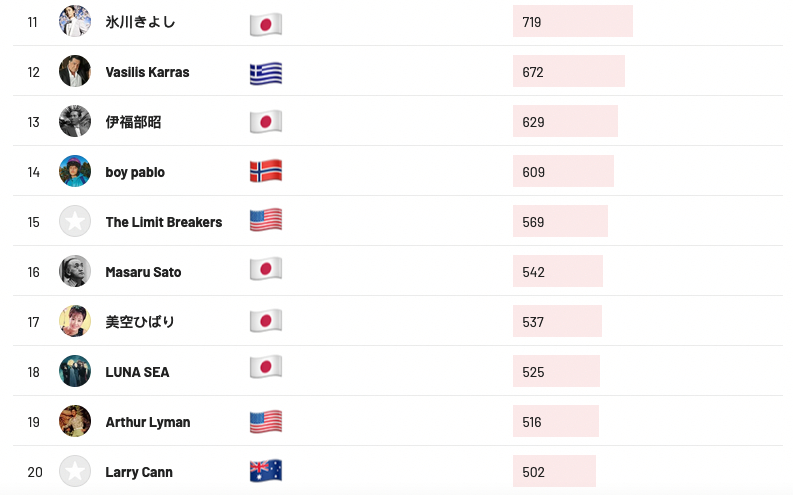Viewport: 793px width, 495px height.
Task: Click the Japan flag beside 氷川きよし
Action: [266, 23]
